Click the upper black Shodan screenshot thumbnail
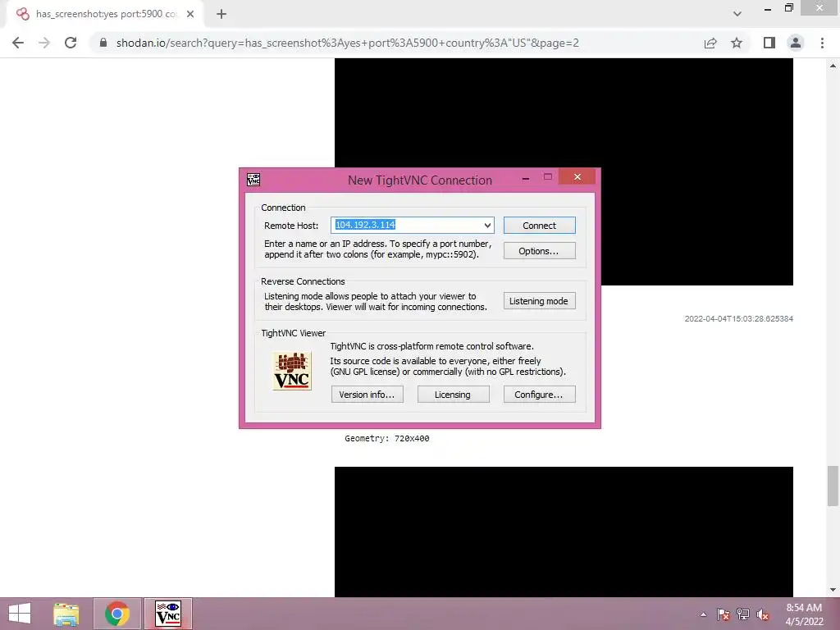The width and height of the screenshot is (840, 630). tap(564, 171)
